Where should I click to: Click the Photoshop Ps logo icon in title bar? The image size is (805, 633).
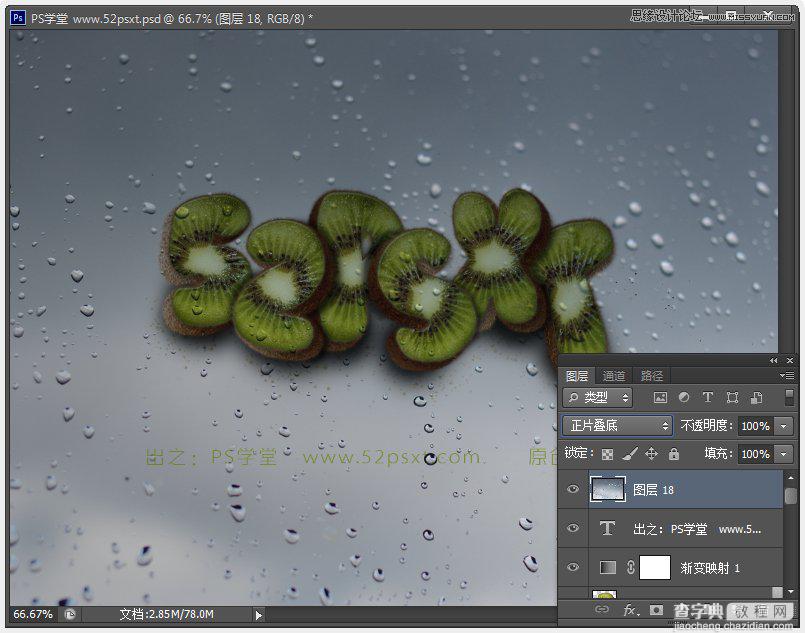[17, 18]
